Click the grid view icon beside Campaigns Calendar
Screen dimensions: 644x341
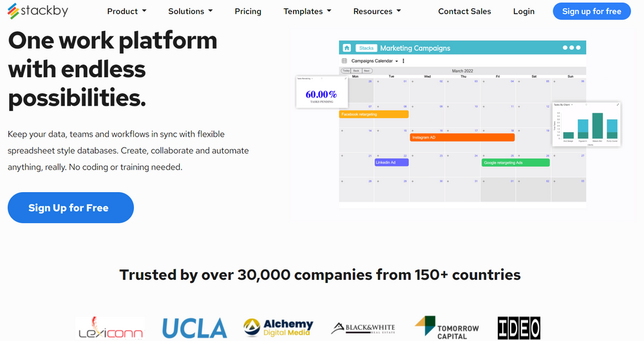pyautogui.click(x=345, y=61)
